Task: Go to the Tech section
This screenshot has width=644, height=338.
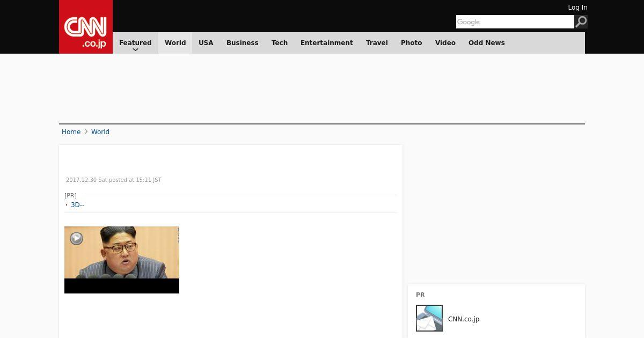Action: click(280, 43)
